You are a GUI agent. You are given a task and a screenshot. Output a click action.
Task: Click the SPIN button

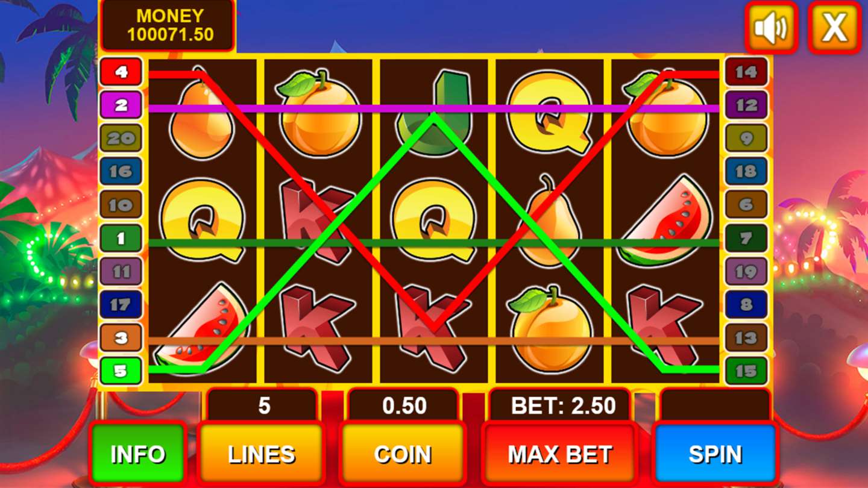[715, 454]
